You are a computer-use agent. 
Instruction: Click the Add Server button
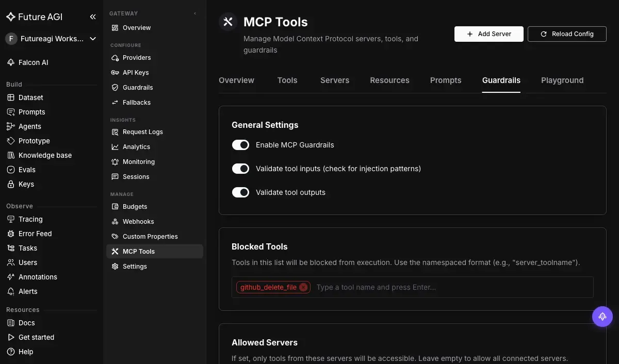[489, 34]
